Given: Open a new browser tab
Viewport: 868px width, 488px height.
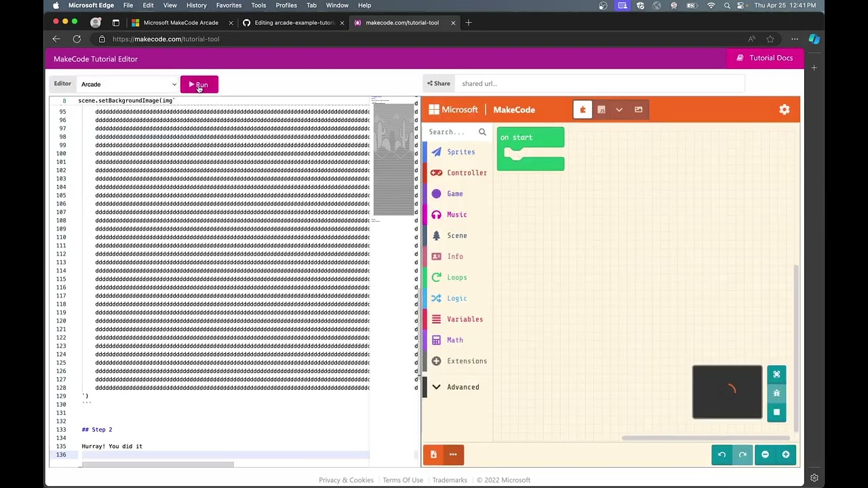Looking at the screenshot, I should pos(468,22).
